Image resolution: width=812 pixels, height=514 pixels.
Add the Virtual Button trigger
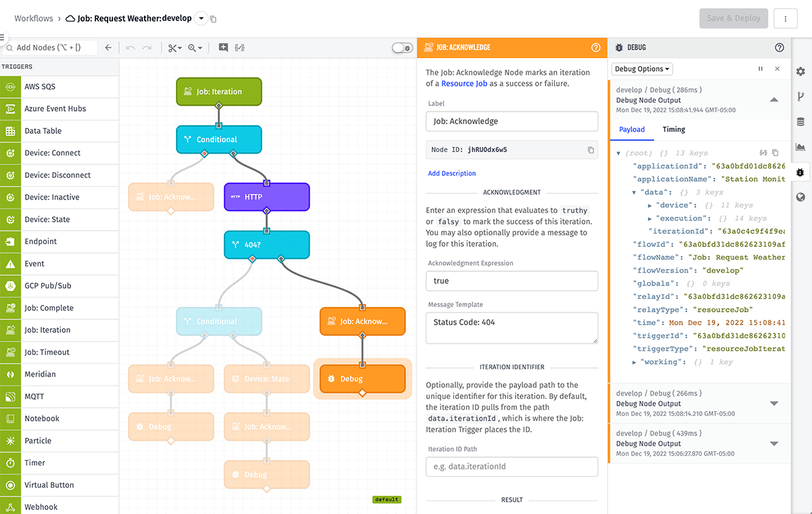(60, 485)
